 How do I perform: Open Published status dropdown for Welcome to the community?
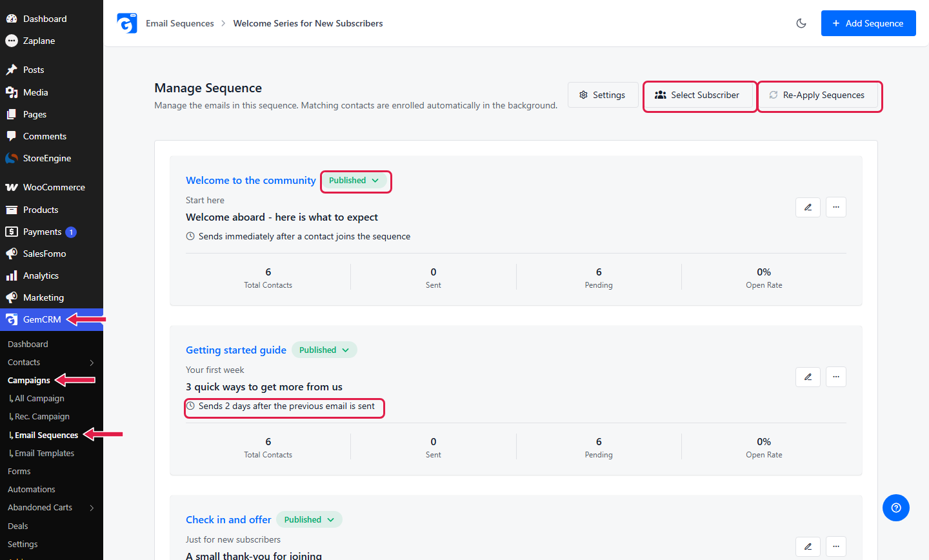pos(354,181)
